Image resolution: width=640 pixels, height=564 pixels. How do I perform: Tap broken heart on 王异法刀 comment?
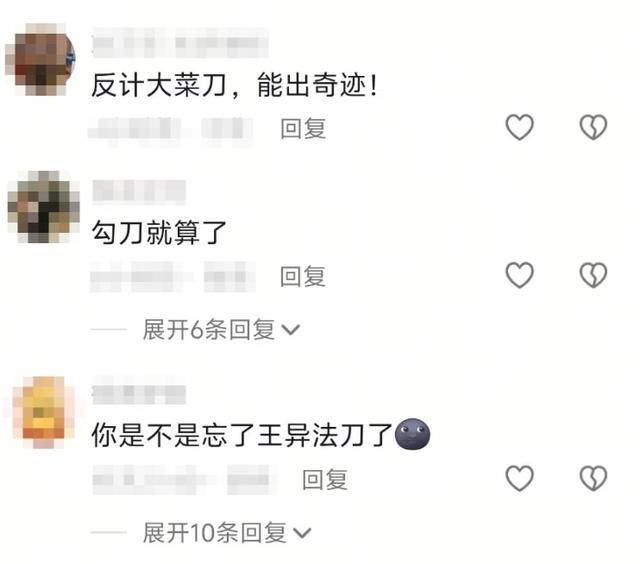(593, 478)
